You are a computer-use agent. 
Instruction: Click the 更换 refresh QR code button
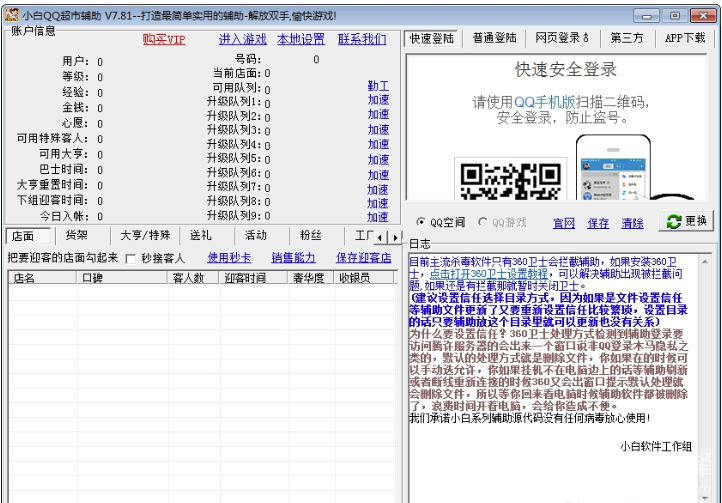tap(686, 221)
